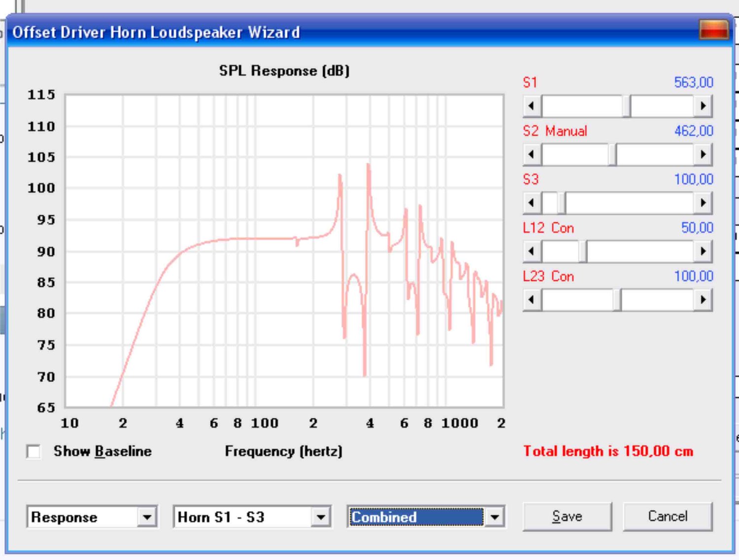The width and height of the screenshot is (739, 560).
Task: Increase S3 with the right arrow
Action: point(703,203)
